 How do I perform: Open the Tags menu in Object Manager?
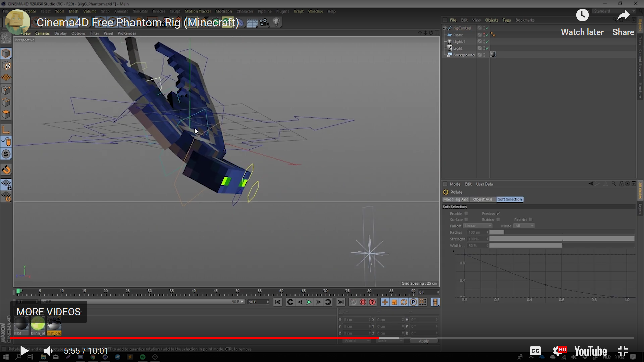pos(506,20)
